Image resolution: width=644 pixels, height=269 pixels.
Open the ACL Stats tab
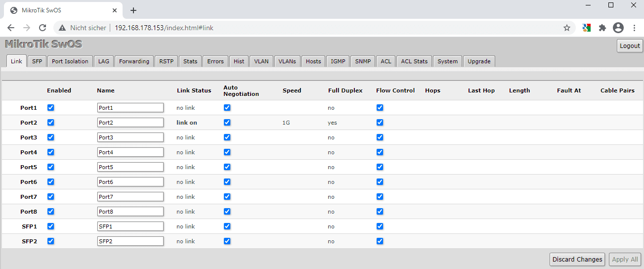tap(414, 61)
